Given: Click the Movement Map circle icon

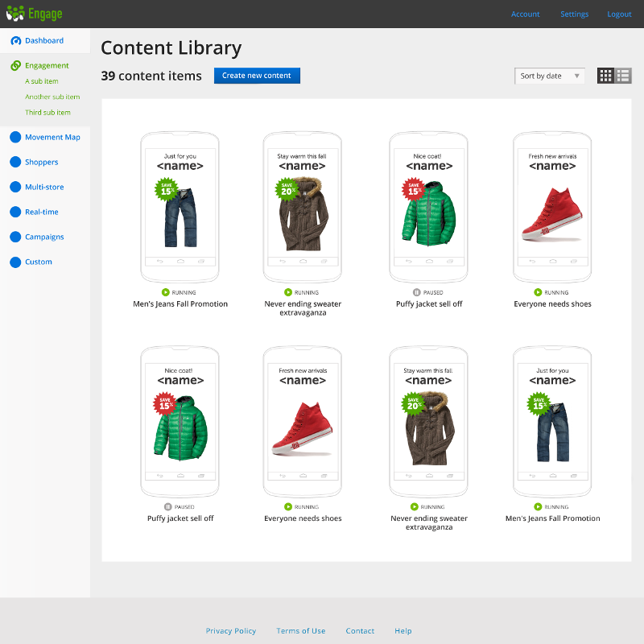Looking at the screenshot, I should 15,138.
